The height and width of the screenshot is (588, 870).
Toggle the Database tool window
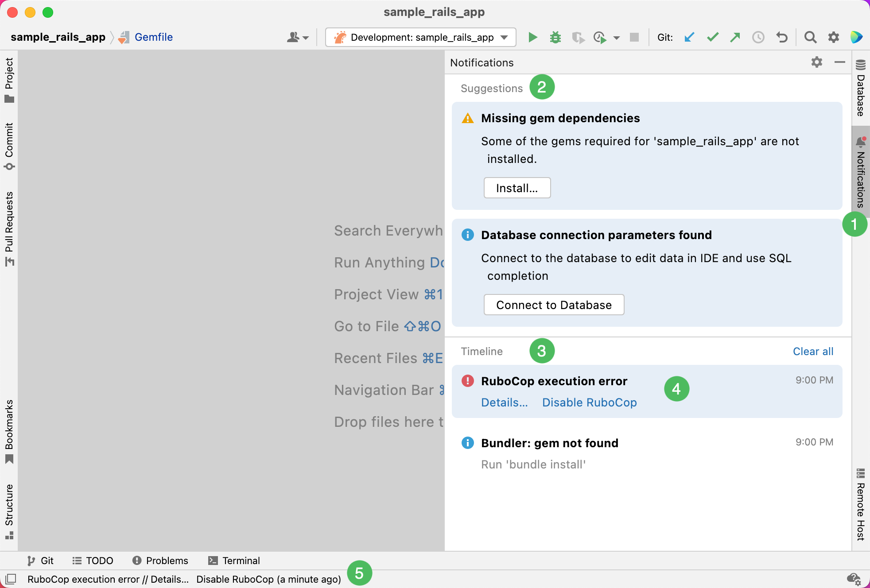tap(860, 89)
